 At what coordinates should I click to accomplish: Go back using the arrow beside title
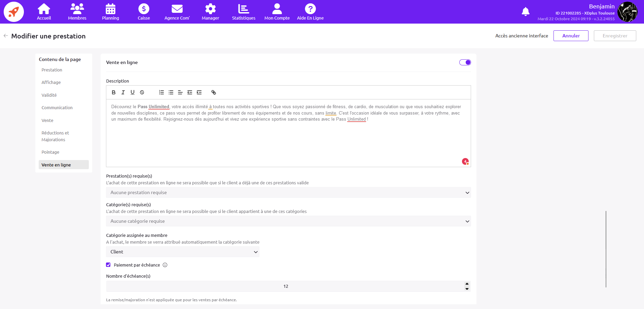(6, 36)
